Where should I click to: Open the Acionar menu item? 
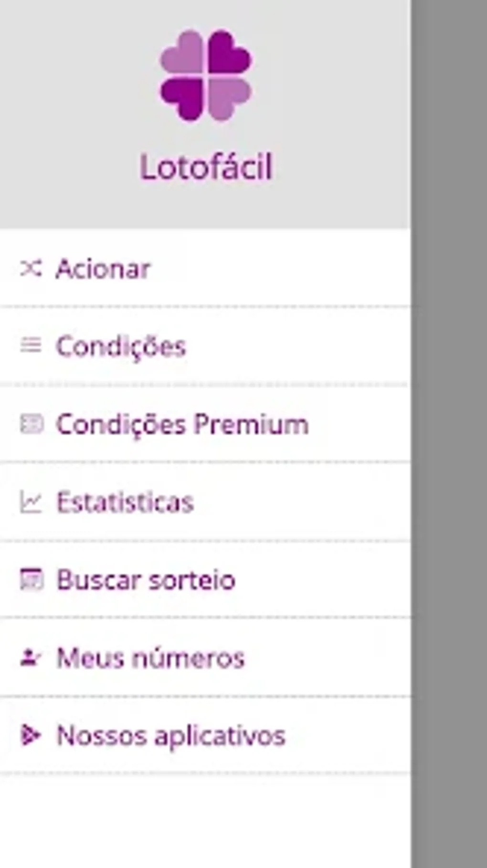103,269
